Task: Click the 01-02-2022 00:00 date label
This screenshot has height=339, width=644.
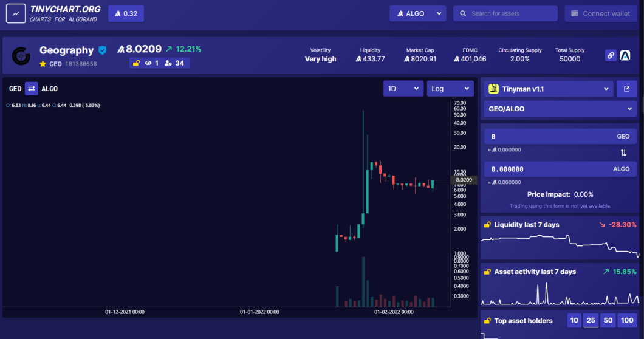Action: tap(394, 312)
